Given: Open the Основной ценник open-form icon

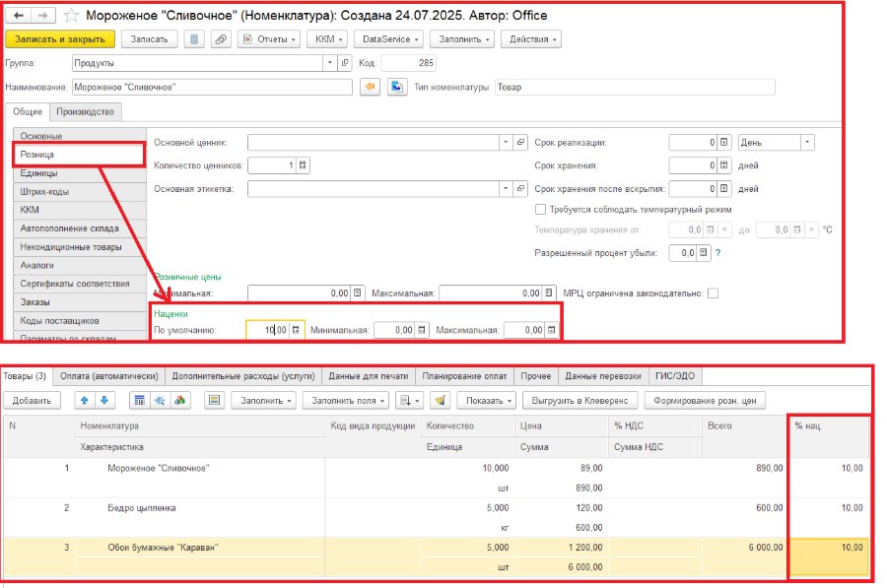Looking at the screenshot, I should tap(520, 143).
